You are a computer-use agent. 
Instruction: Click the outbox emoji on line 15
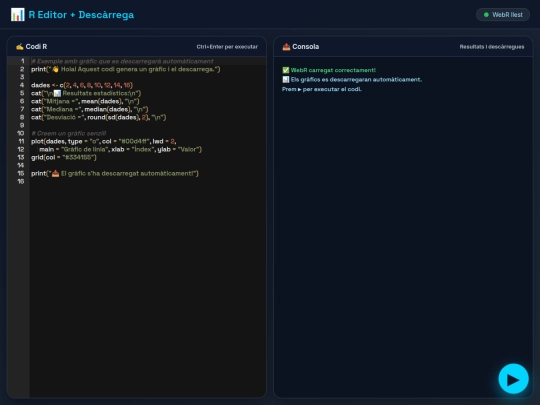(x=55, y=174)
